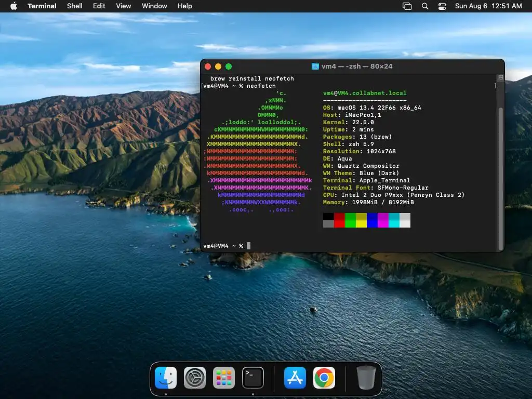The image size is (532, 399).
Task: Open the Trash in the Dock
Action: [x=366, y=378]
